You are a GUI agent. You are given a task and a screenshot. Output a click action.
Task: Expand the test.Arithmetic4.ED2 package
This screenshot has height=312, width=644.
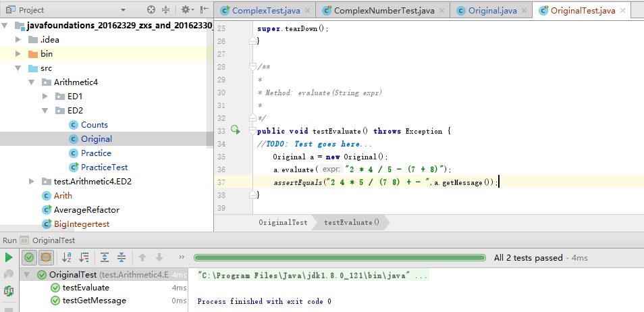pyautogui.click(x=32, y=181)
